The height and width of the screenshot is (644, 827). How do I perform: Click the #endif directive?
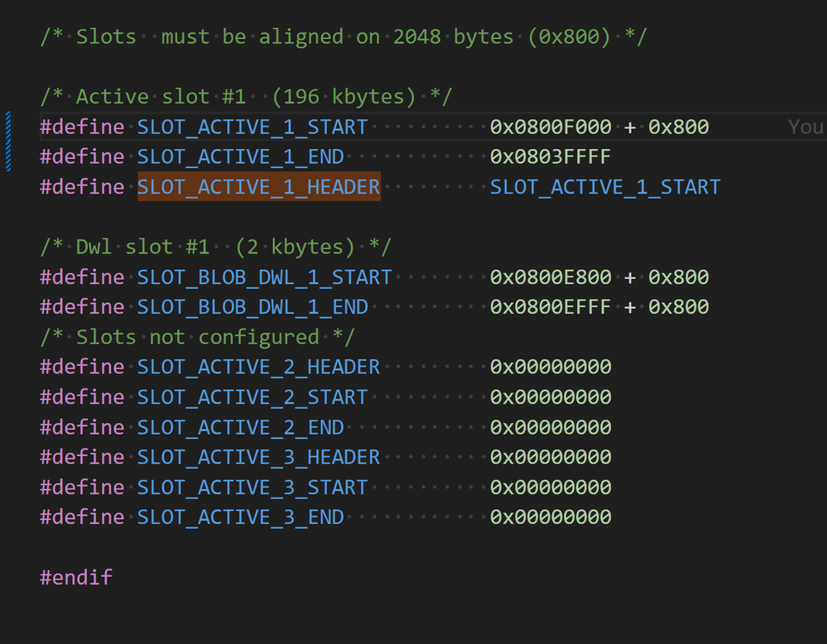coord(76,577)
